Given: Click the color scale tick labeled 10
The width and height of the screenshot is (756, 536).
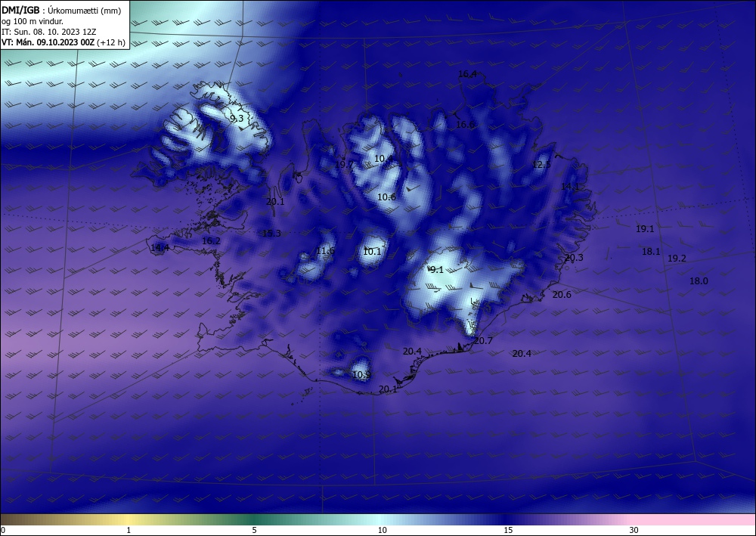Looking at the screenshot, I should (x=383, y=530).
